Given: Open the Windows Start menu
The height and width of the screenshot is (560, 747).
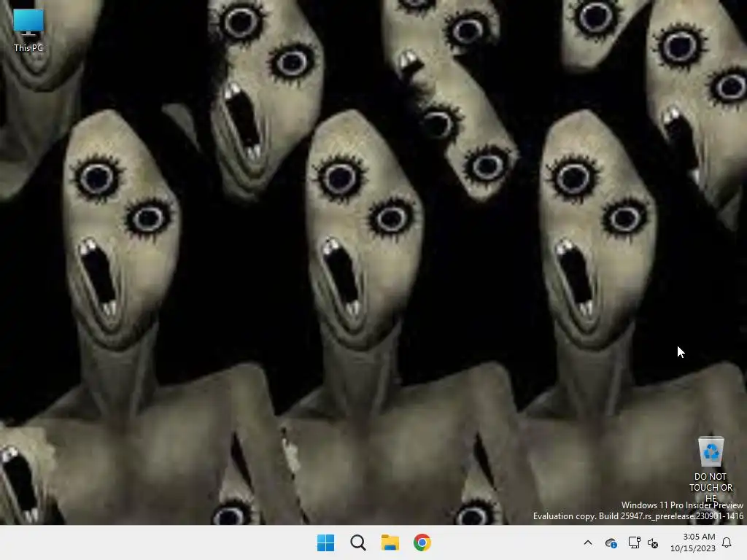Looking at the screenshot, I should 326,542.
